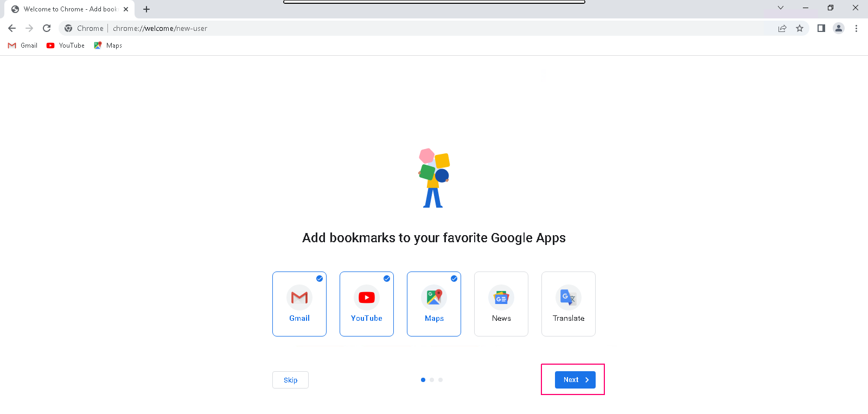View site info for Chrome page
The image size is (868, 414).
84,28
